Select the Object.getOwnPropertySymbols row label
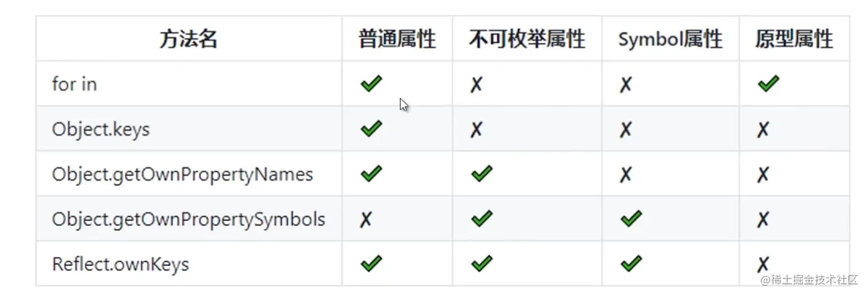Image resolution: width=868 pixels, height=296 pixels. click(x=188, y=219)
